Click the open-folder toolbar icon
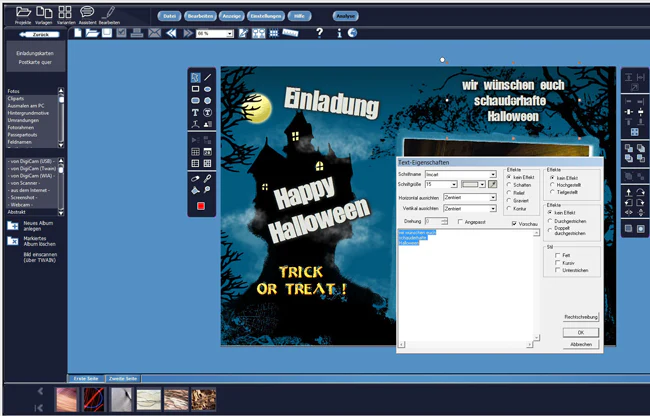This screenshot has width=650, height=416. [x=92, y=33]
